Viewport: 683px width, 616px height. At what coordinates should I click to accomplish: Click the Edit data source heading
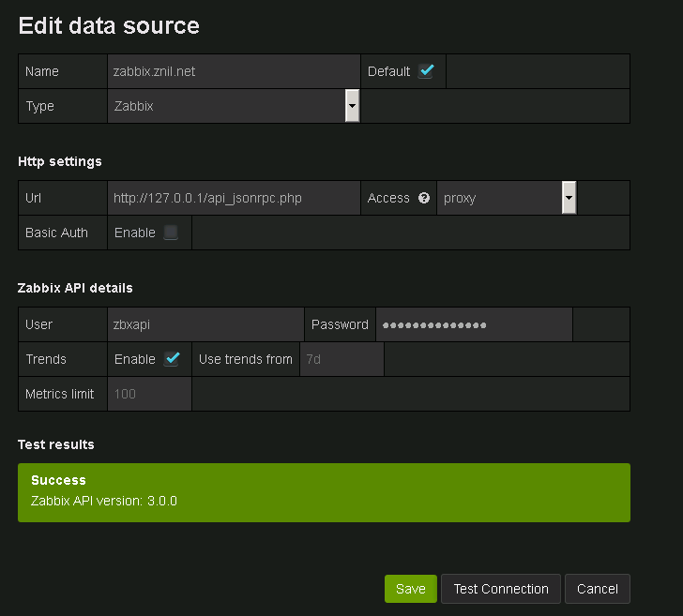tap(109, 25)
